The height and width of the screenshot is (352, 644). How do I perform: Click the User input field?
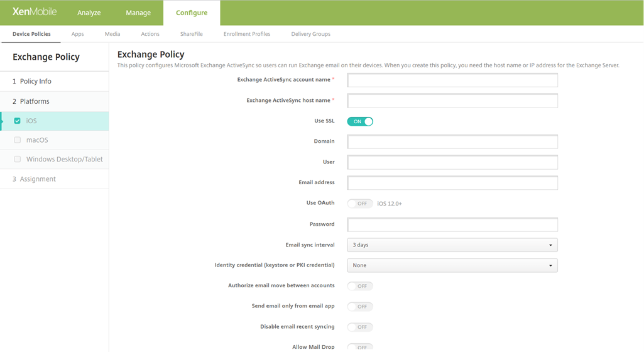tap(452, 162)
